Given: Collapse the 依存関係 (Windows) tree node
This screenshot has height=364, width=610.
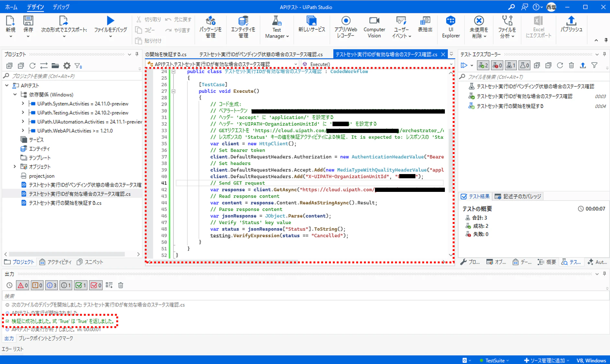Looking at the screenshot, I should [15, 94].
